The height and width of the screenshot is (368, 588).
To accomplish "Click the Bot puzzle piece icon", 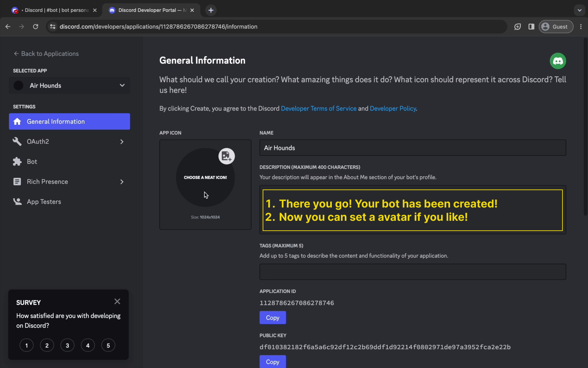I will click(x=17, y=162).
